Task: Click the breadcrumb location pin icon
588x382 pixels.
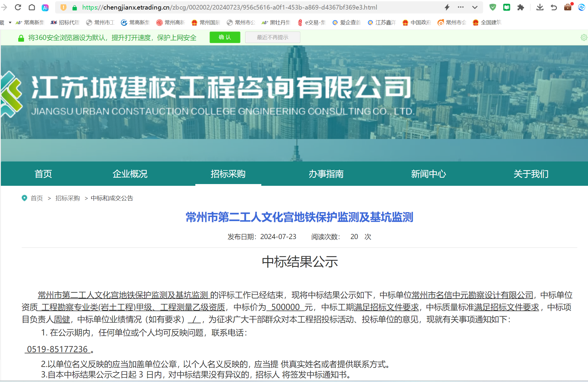Action: pyautogui.click(x=24, y=198)
